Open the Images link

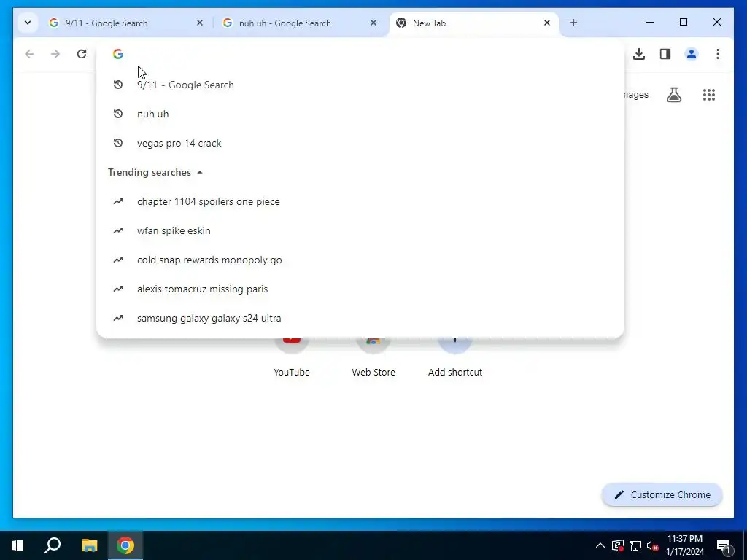click(x=636, y=95)
